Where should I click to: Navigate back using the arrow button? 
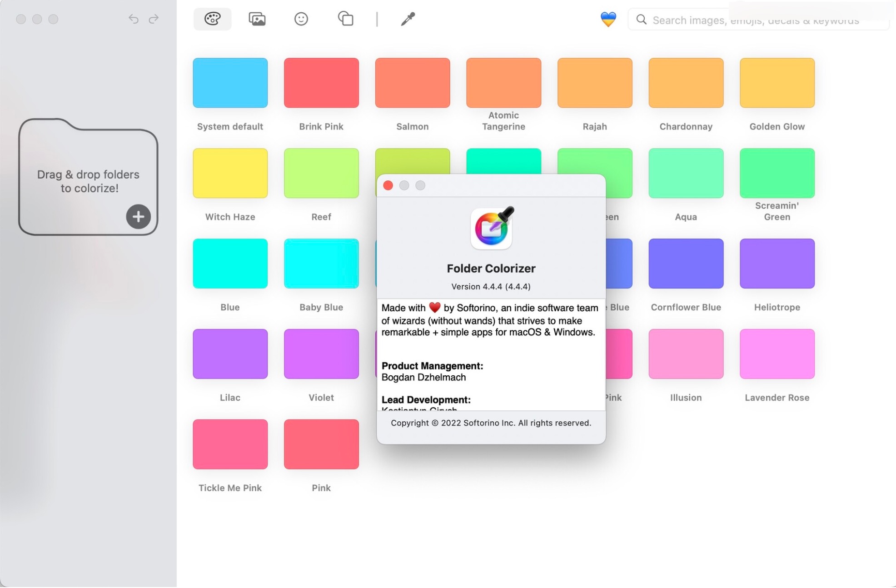133,18
